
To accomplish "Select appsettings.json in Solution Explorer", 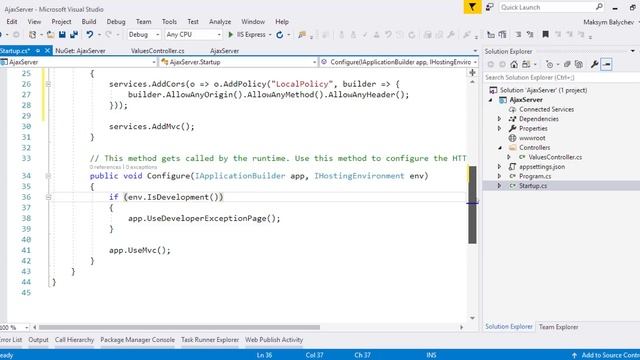I will click(542, 167).
